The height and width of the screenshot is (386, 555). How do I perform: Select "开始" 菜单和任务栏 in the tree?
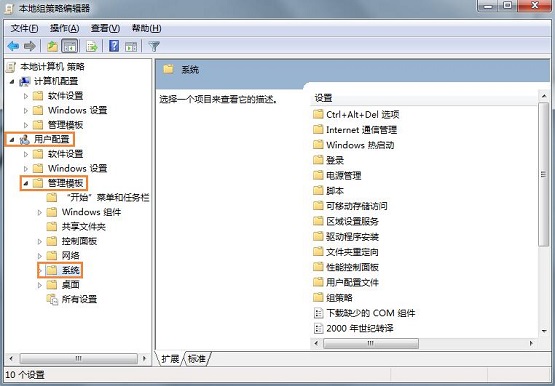tap(108, 197)
